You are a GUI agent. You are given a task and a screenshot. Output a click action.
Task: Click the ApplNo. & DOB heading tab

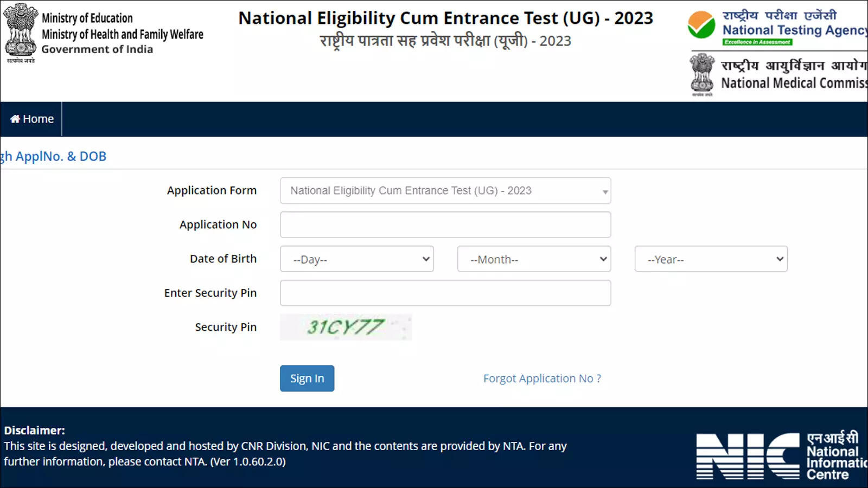53,156
